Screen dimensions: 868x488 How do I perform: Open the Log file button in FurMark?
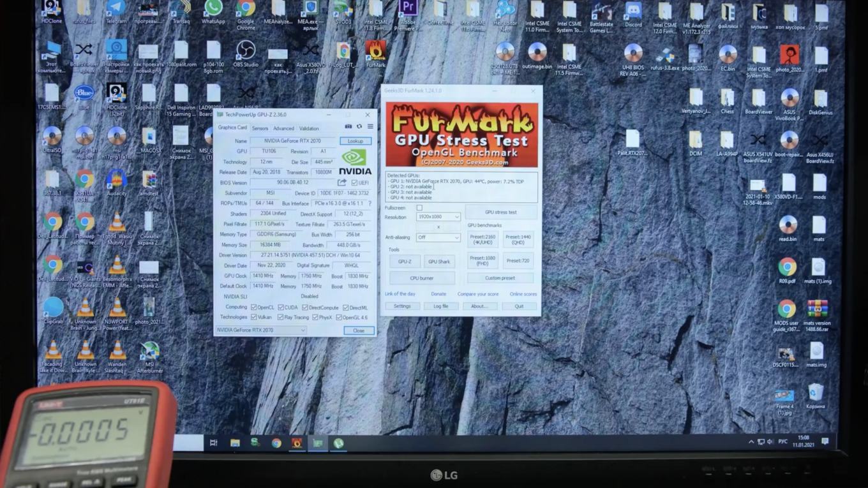[x=441, y=306]
